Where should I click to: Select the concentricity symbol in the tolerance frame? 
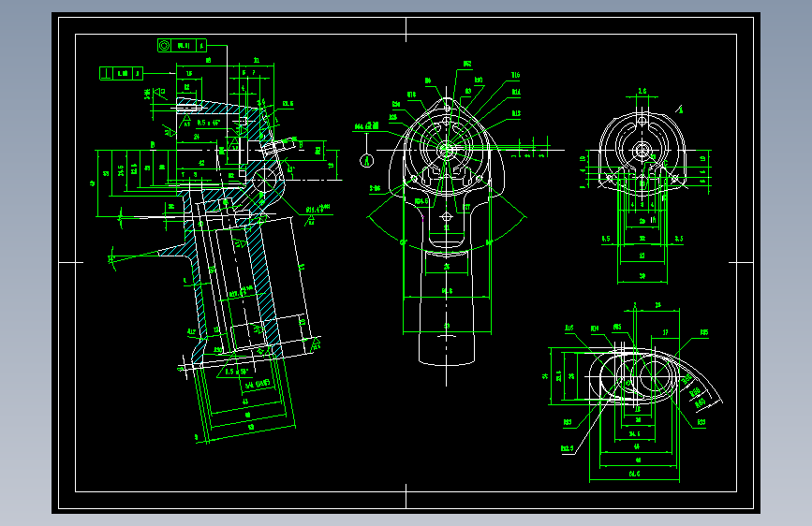coord(164,46)
